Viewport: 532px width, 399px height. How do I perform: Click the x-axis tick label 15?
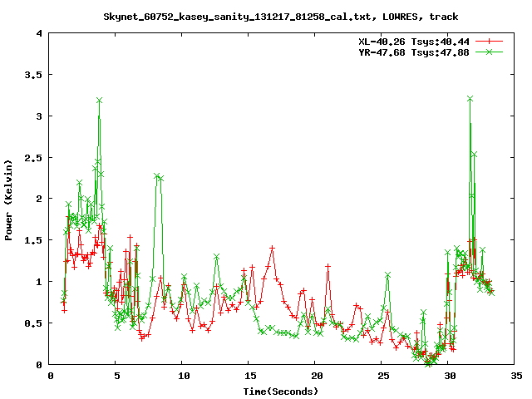click(250, 376)
